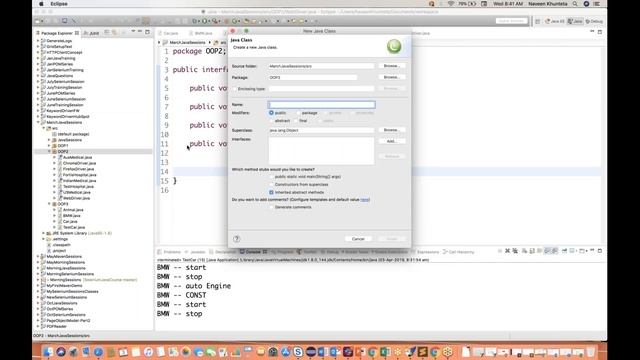The width and height of the screenshot is (640, 360).
Task: Select the public modifier radio button
Action: pyautogui.click(x=271, y=113)
